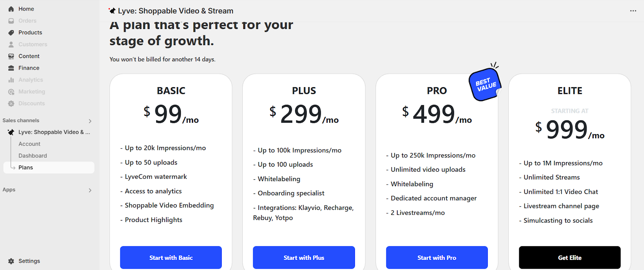Open the three-dot more options menu
This screenshot has height=270, width=644.
[633, 11]
